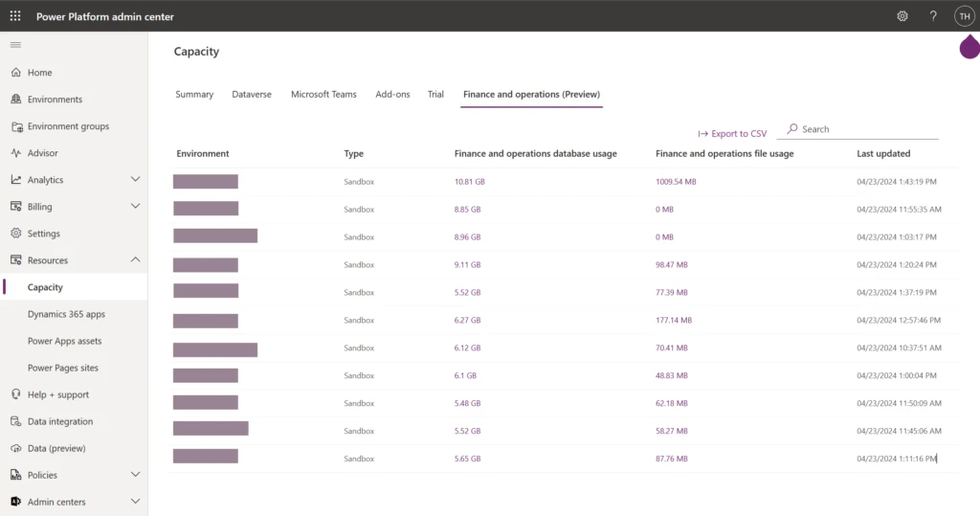Switch to the Microsoft Teams tab

click(323, 95)
